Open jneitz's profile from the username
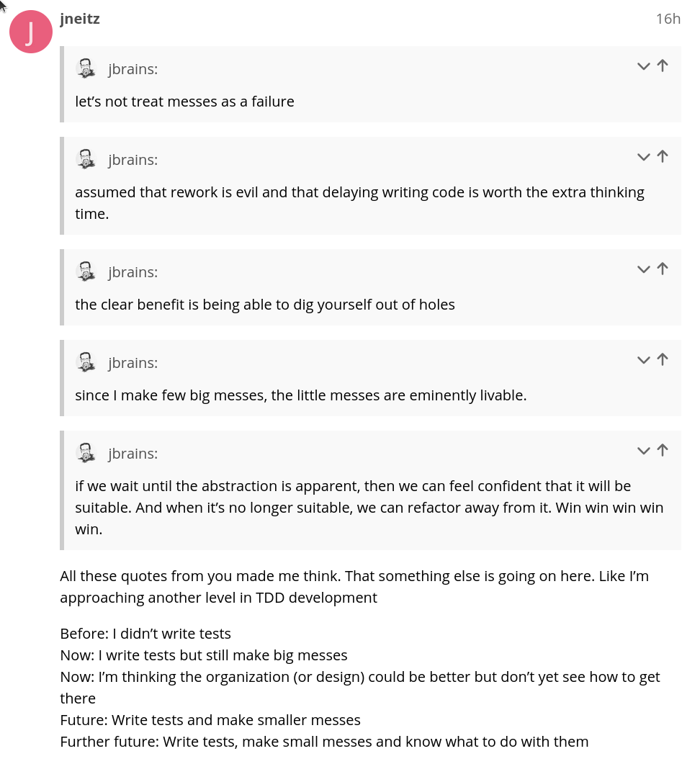 pos(80,19)
